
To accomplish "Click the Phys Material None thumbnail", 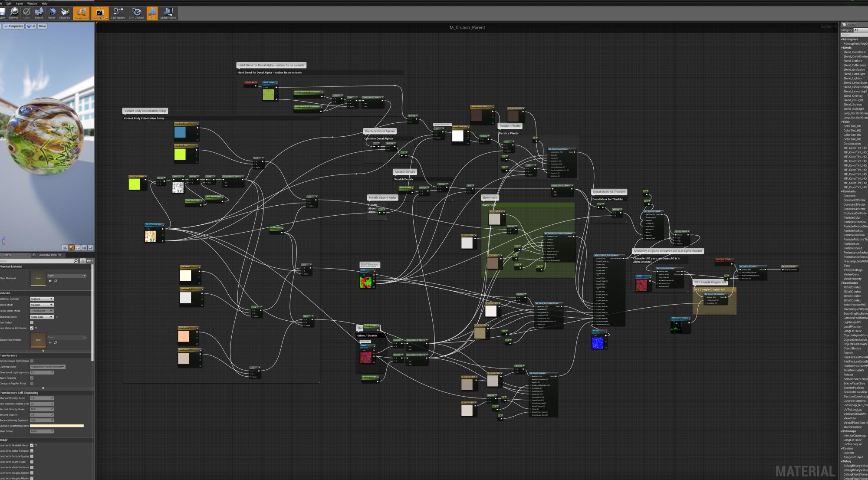I will (x=38, y=278).
